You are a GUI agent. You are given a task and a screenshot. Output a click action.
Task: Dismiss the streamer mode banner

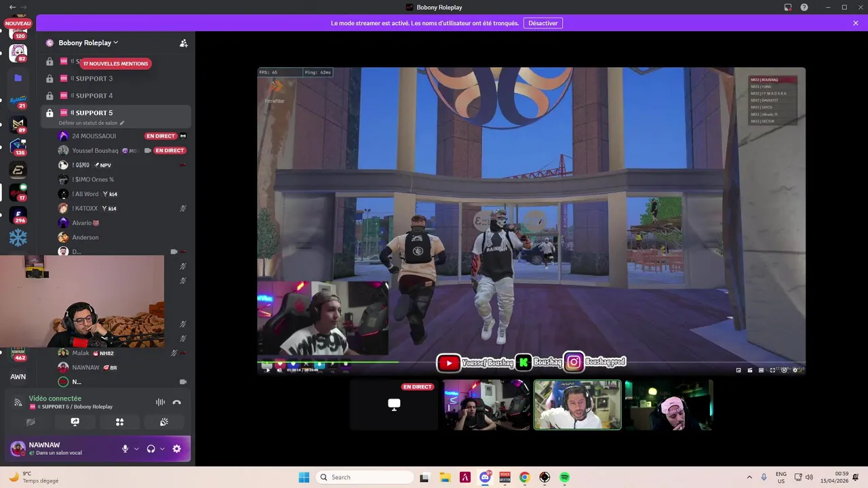coord(856,23)
